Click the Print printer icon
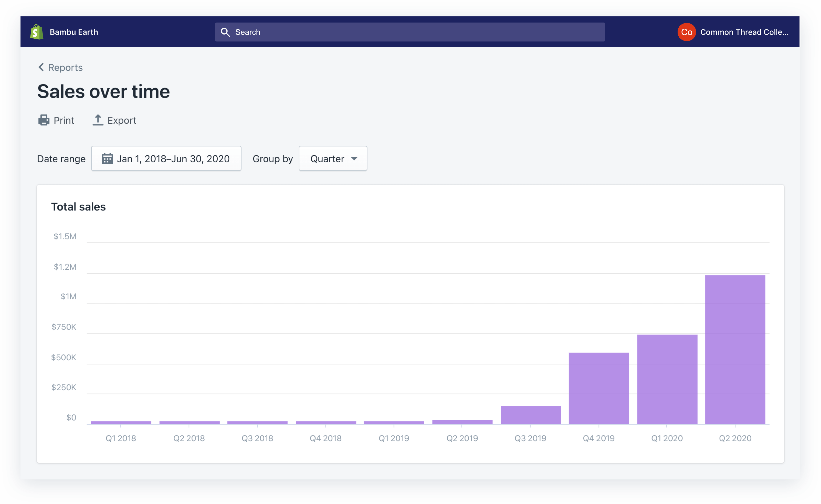Viewport: 821px width, 504px height. 44,120
